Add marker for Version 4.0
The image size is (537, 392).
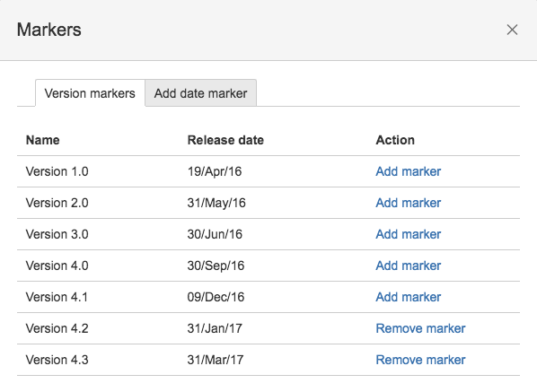(x=409, y=266)
